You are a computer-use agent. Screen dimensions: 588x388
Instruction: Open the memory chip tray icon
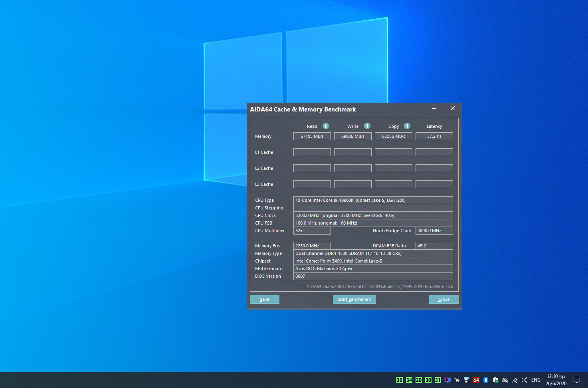click(x=467, y=380)
